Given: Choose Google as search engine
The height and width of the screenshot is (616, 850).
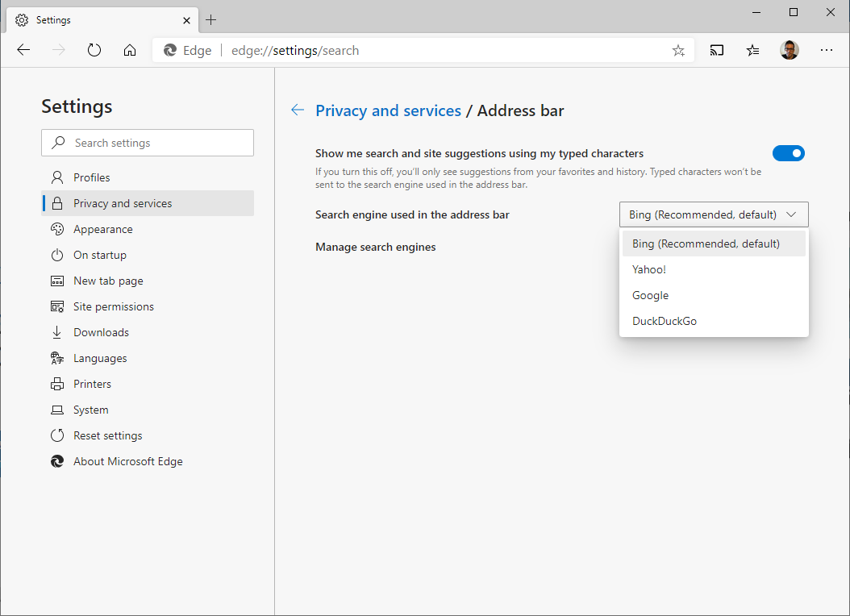Looking at the screenshot, I should pyautogui.click(x=714, y=295).
